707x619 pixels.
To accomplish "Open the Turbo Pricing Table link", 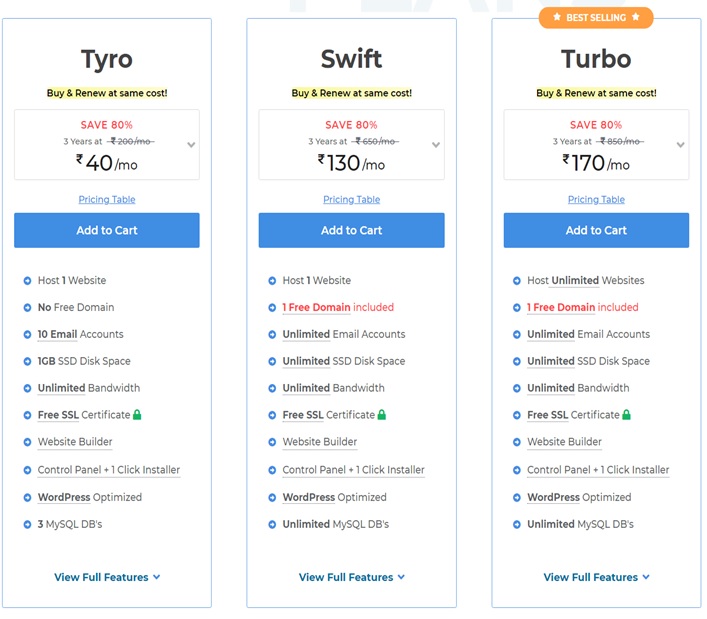I will tap(596, 199).
